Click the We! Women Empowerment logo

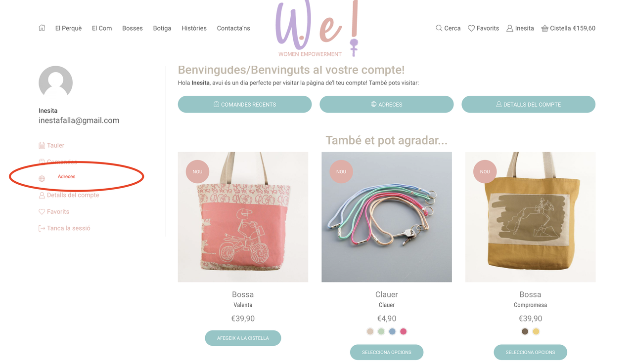pyautogui.click(x=316, y=29)
